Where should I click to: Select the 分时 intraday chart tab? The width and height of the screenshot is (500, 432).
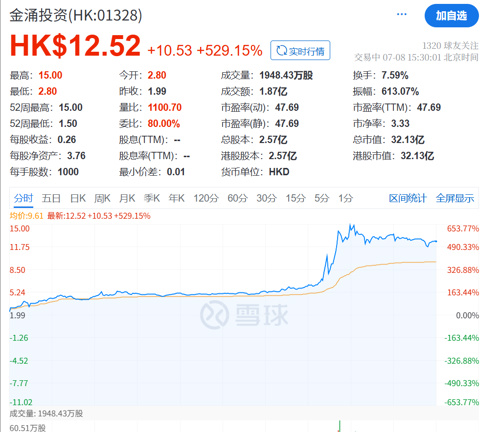(x=23, y=198)
